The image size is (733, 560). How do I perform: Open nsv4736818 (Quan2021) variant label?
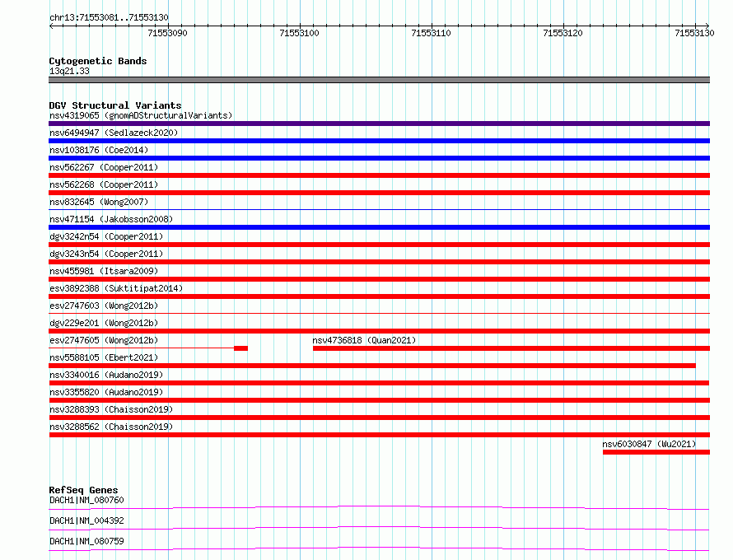tap(364, 340)
